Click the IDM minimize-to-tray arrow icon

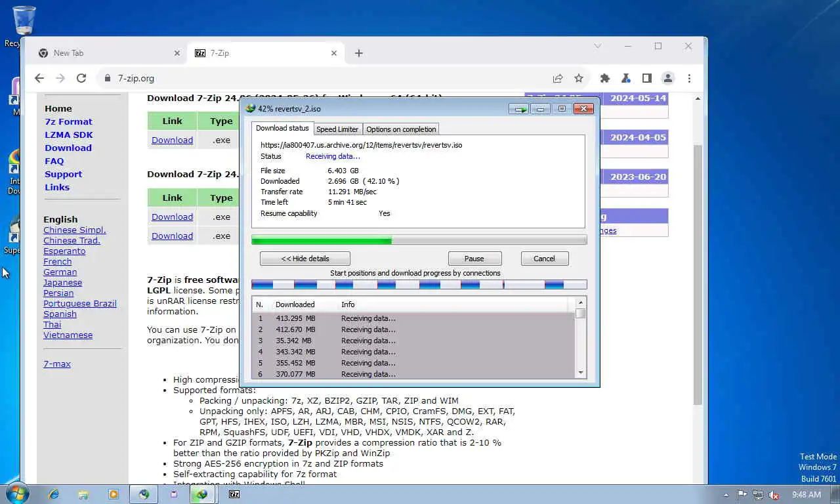tap(518, 109)
